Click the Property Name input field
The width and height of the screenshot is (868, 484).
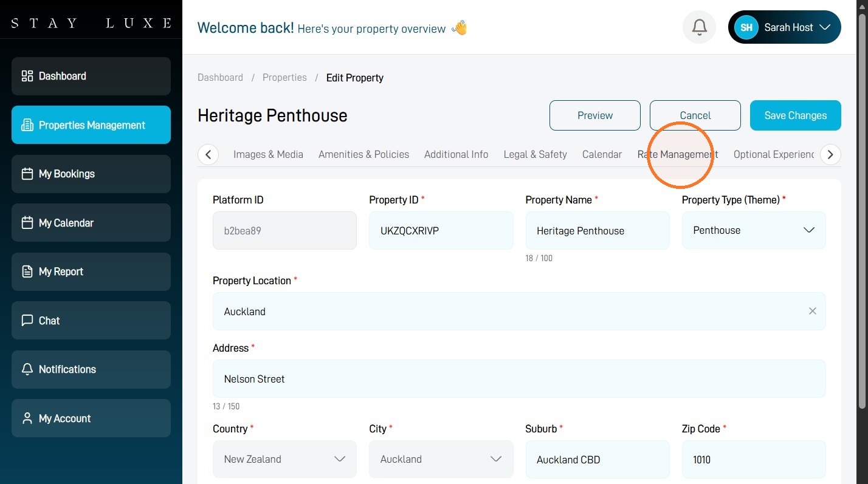pyautogui.click(x=598, y=230)
